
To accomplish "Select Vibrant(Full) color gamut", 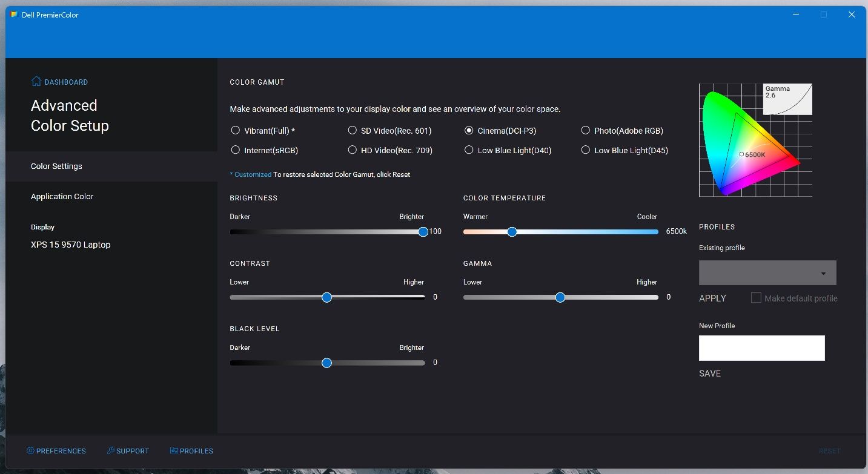I will click(x=236, y=130).
